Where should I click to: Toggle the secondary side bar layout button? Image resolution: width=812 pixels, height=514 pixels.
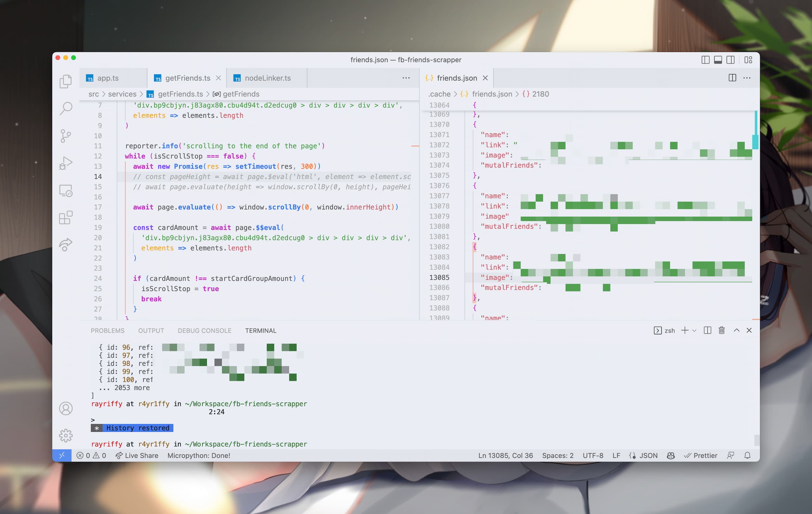coord(730,60)
